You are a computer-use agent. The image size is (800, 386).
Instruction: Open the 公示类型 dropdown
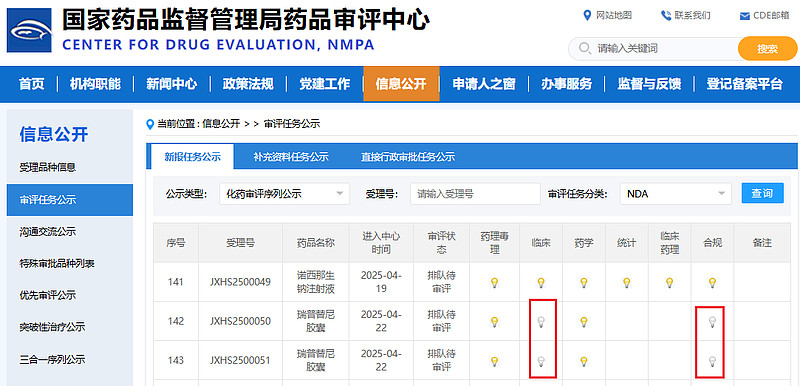pos(285,194)
